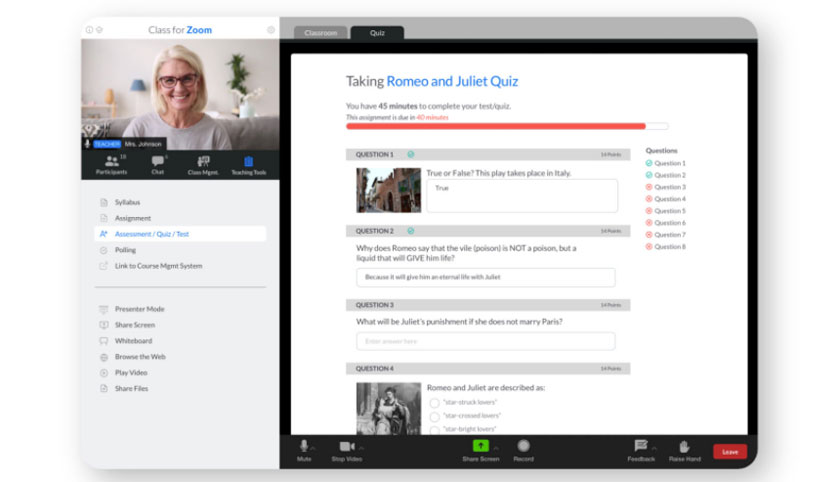
Task: Select the Teaching Tools icon
Action: [x=249, y=161]
